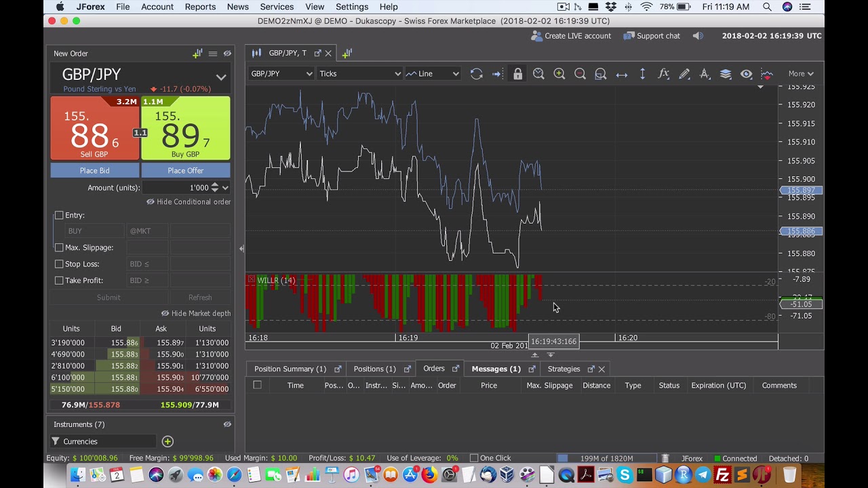
Task: Expand the GBP/JPY instrument selector chevron
Action: click(221, 77)
